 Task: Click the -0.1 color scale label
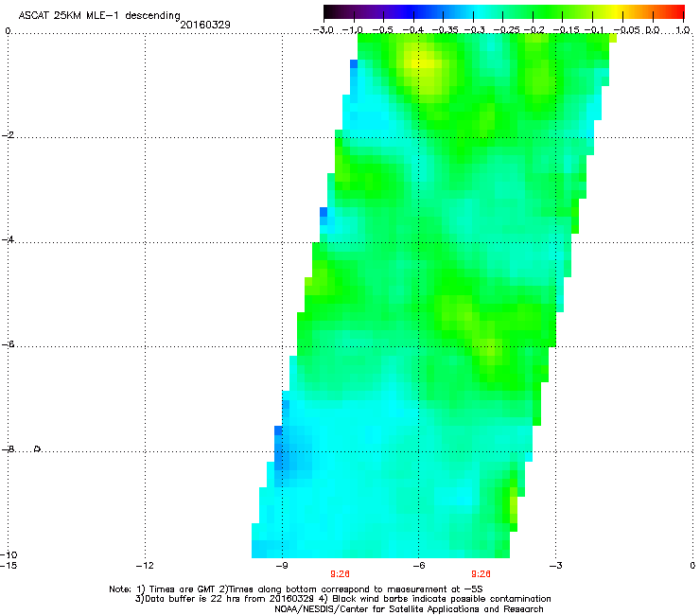point(594,30)
